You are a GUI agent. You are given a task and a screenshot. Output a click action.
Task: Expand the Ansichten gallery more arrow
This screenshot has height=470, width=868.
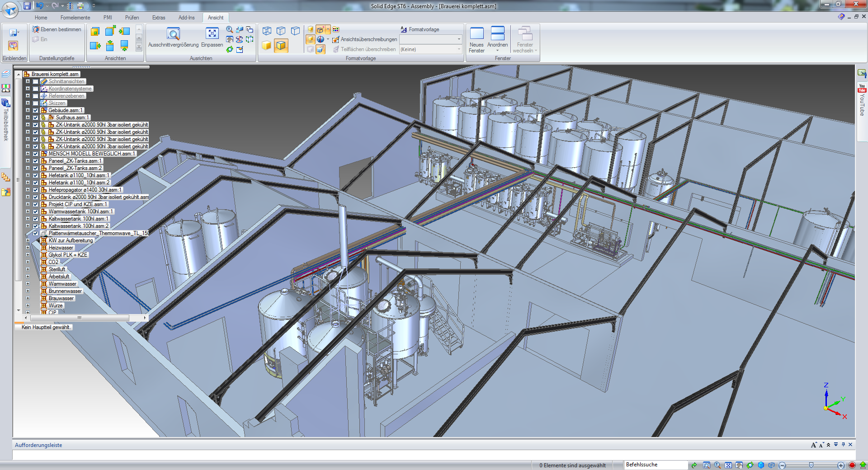click(x=139, y=47)
